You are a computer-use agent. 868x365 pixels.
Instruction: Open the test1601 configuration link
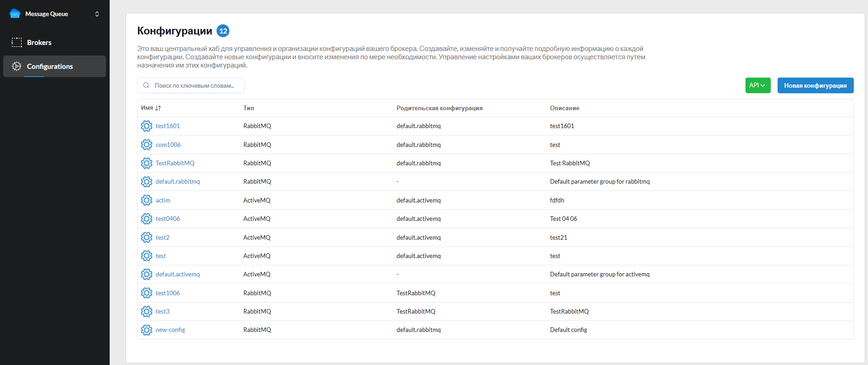tap(167, 126)
